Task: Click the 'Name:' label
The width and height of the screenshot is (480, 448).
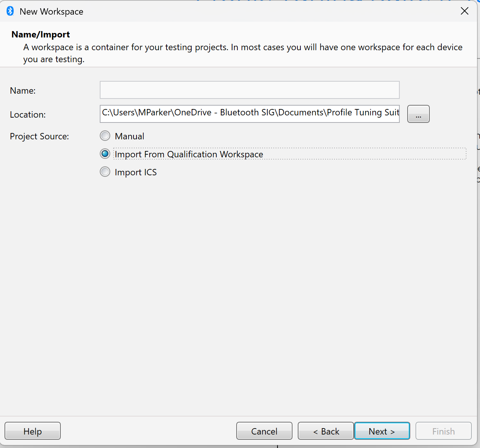Action: coord(23,91)
